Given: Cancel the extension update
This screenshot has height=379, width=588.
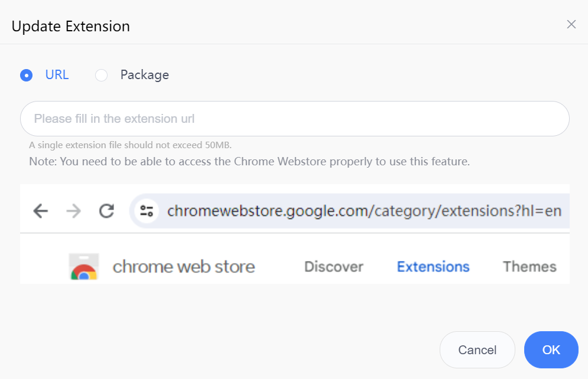Looking at the screenshot, I should (477, 350).
